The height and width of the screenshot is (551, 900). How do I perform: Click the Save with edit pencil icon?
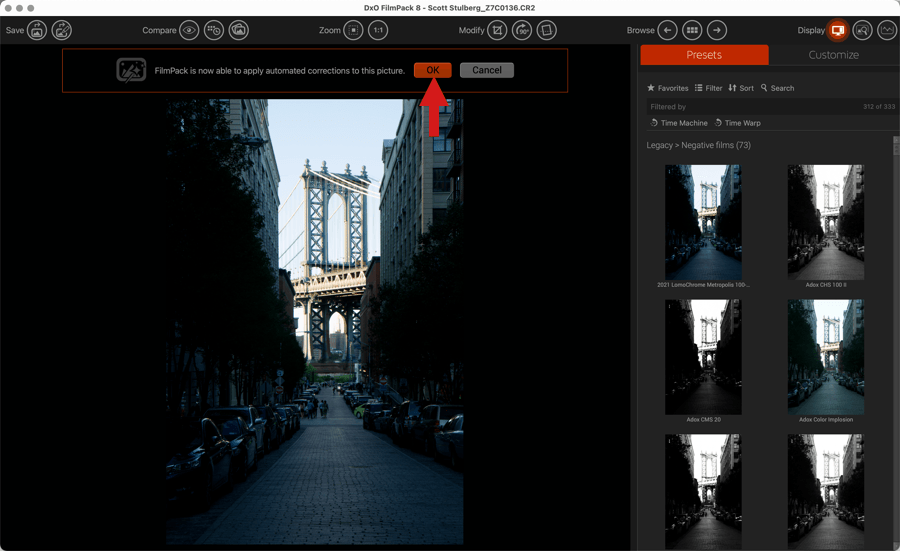[62, 31]
